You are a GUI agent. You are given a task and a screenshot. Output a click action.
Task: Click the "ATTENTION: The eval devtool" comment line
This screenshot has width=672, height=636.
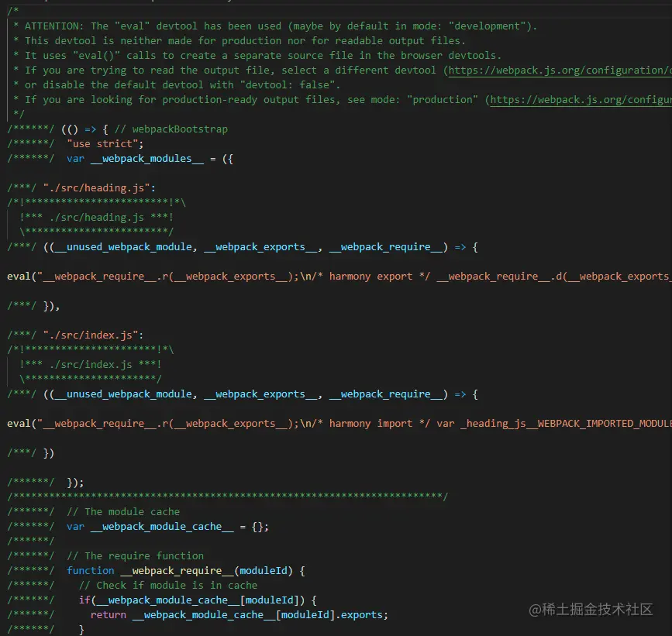pyautogui.click(x=274, y=26)
